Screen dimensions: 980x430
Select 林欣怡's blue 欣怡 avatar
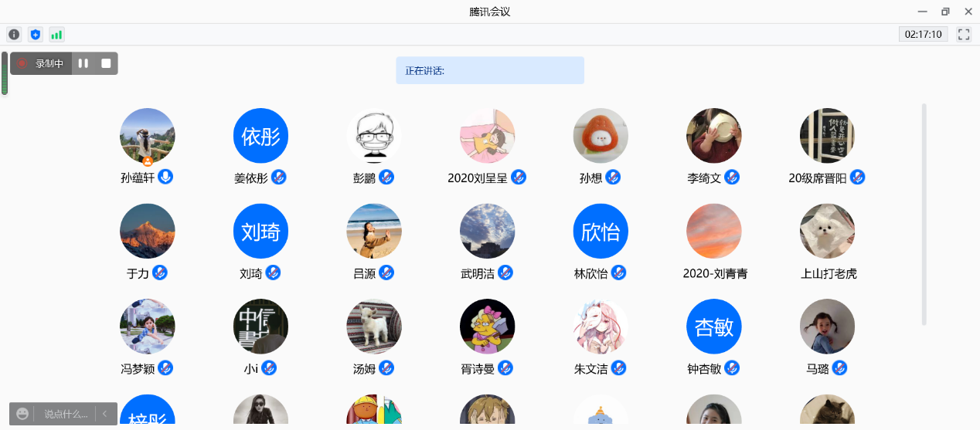(x=601, y=231)
